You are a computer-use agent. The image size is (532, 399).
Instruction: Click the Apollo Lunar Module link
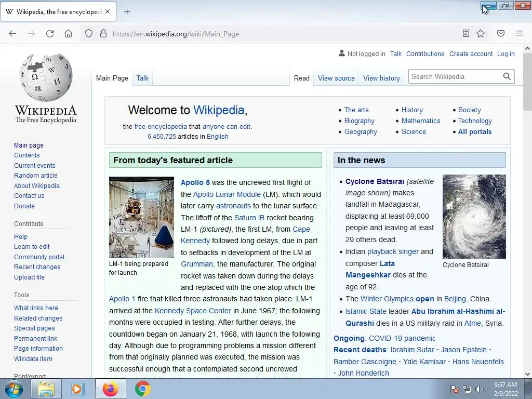[227, 194]
